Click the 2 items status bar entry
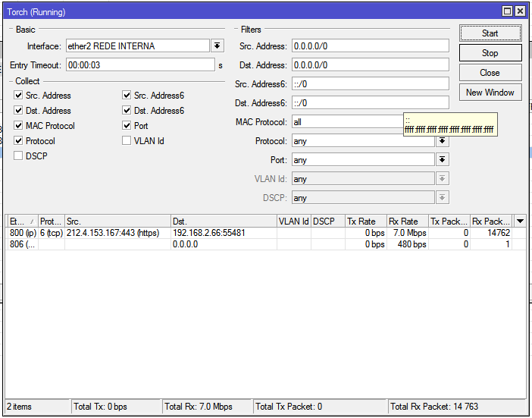 click(37, 407)
